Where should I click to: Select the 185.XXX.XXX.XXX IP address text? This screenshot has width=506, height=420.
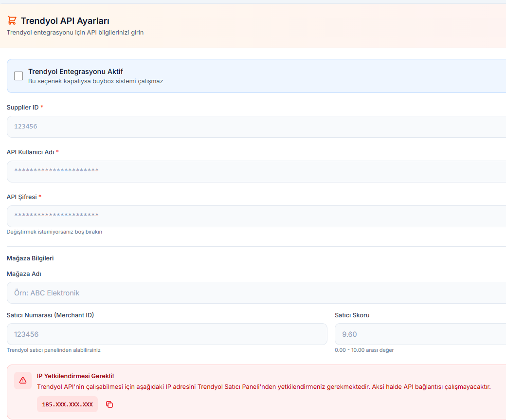(68, 404)
